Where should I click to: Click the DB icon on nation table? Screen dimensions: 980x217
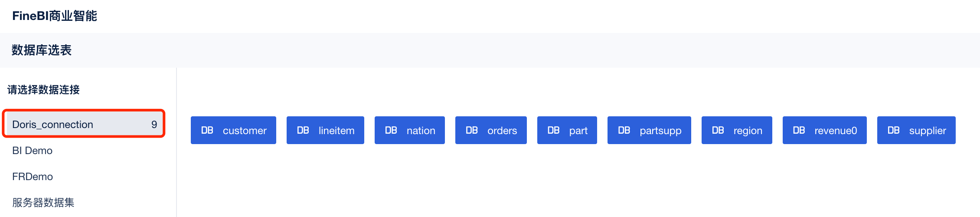point(391,130)
